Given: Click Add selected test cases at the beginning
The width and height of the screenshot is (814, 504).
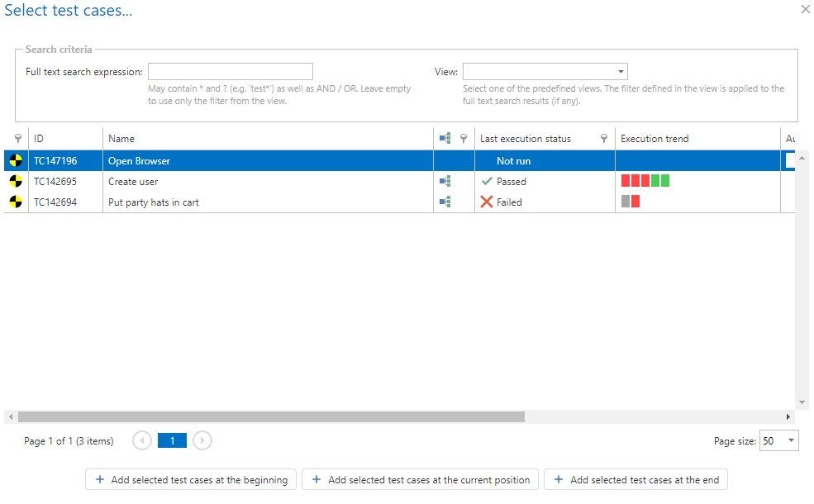Looking at the screenshot, I should [191, 480].
